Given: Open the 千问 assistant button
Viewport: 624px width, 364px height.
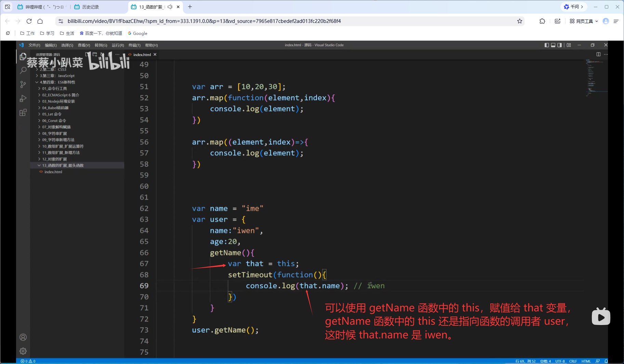Looking at the screenshot, I should point(573,7).
